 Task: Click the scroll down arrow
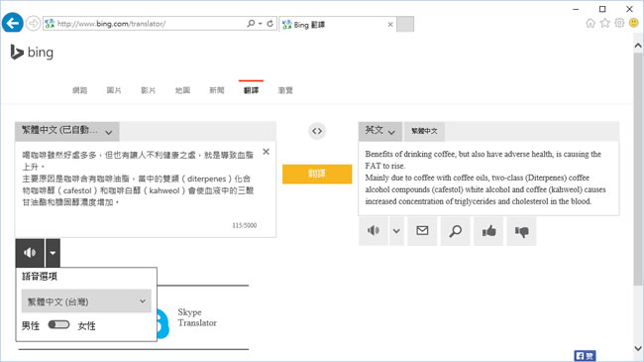(x=638, y=348)
